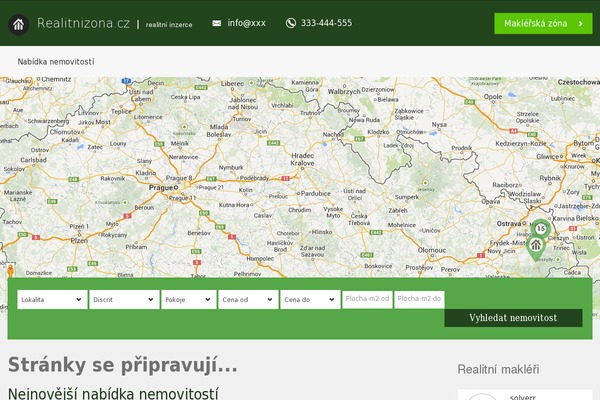600x400 pixels.
Task: Click the Ostrava label on the map
Action: coord(509,224)
